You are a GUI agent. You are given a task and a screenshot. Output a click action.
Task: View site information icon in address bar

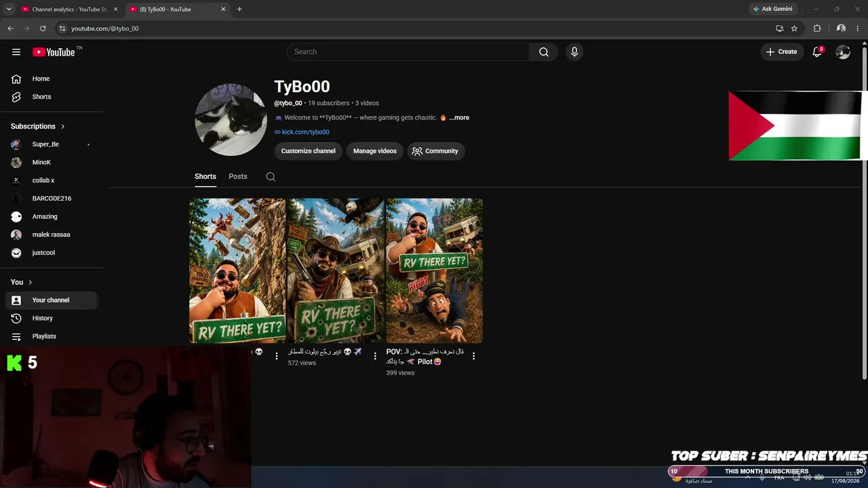click(62, 28)
